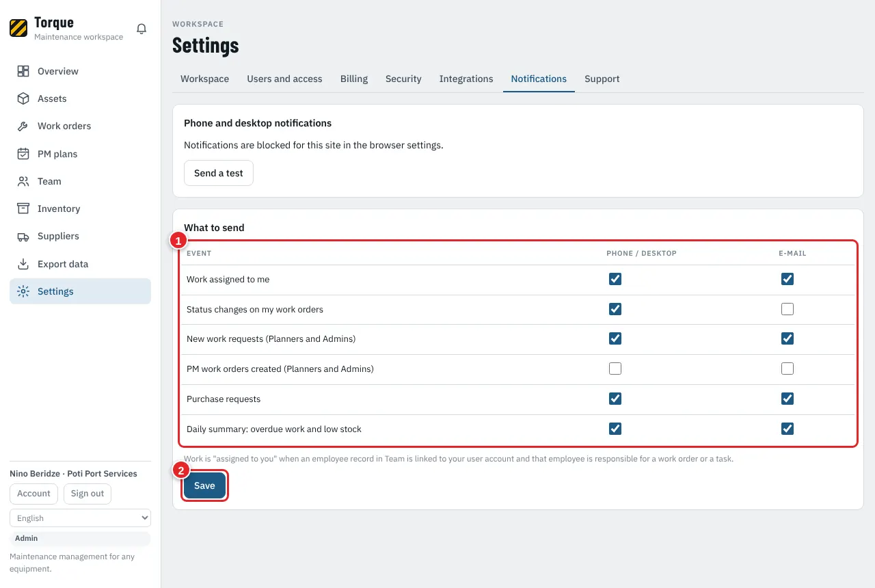Screen dimensions: 875x588
Task: Open the Suppliers sidebar label
Action: (x=58, y=236)
